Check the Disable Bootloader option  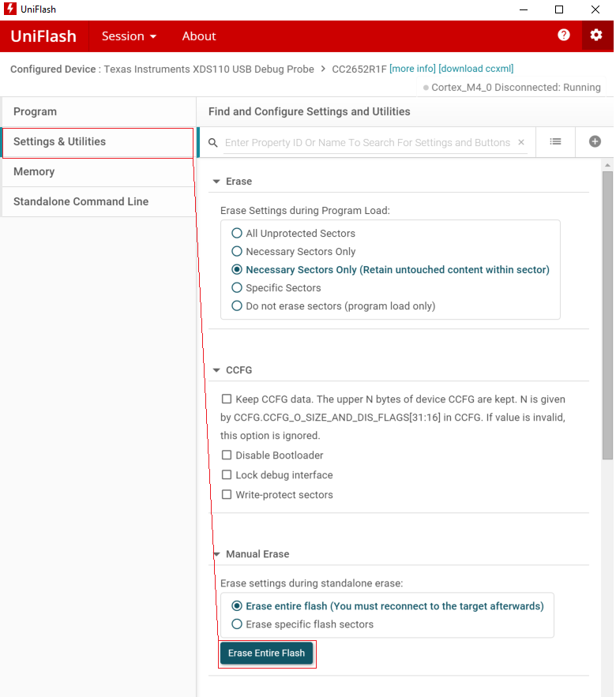(227, 455)
